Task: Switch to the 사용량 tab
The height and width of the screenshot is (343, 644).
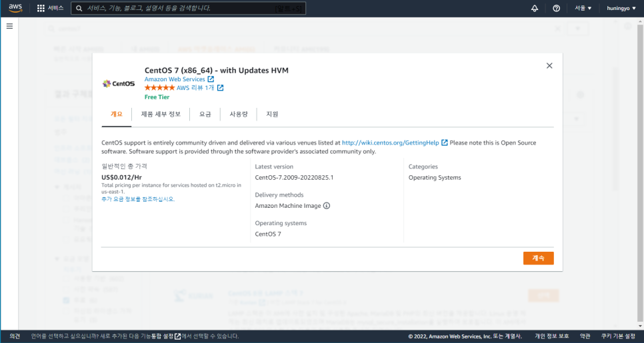Action: pyautogui.click(x=239, y=115)
